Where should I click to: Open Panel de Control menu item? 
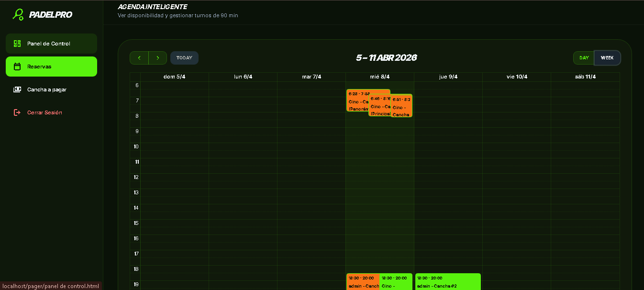pyautogui.click(x=51, y=44)
